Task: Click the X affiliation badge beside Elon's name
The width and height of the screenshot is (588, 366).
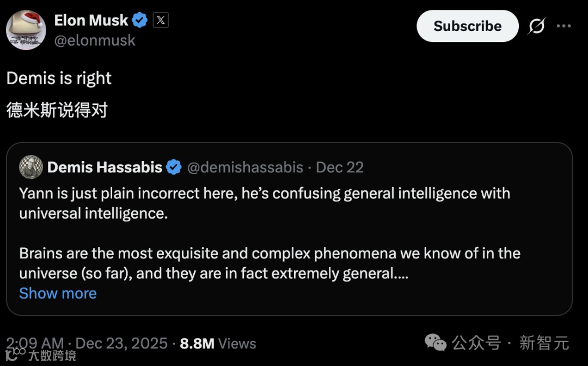Action: tap(160, 21)
